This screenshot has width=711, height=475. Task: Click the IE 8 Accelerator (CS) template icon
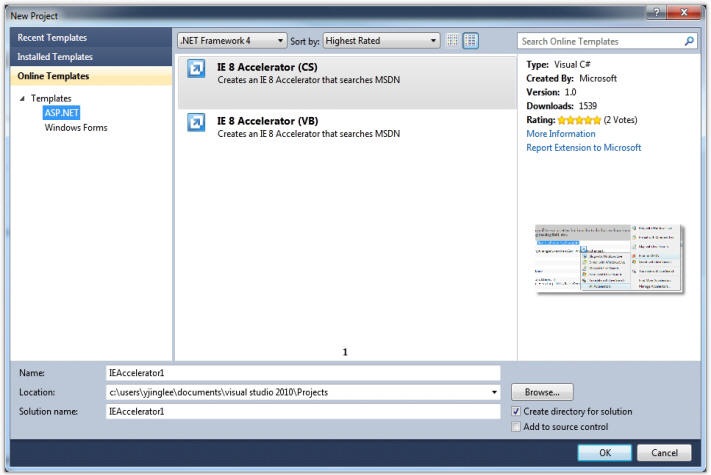196,69
